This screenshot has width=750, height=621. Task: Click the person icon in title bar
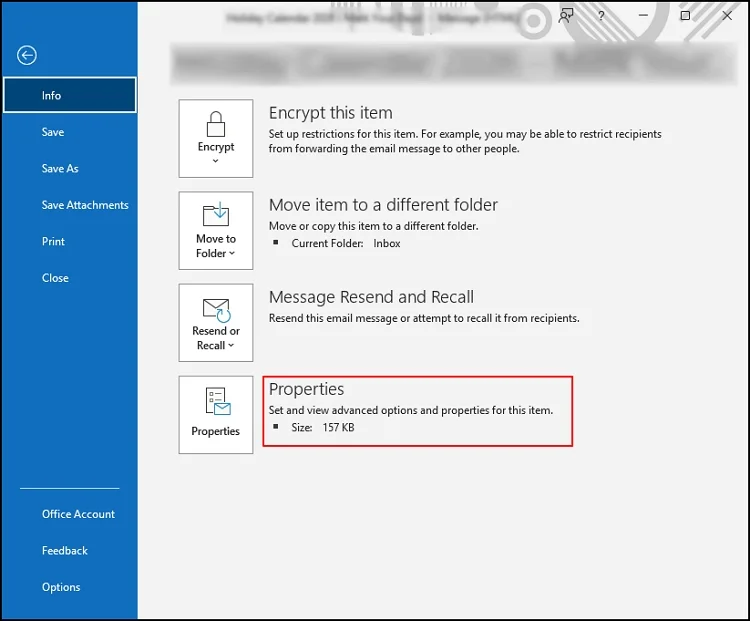[x=567, y=16]
